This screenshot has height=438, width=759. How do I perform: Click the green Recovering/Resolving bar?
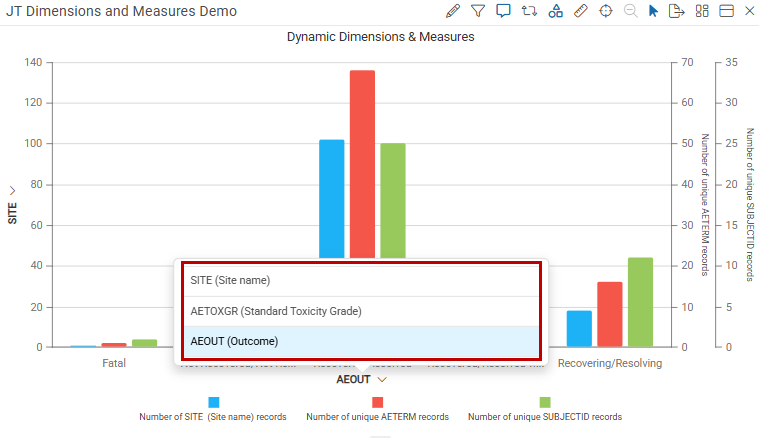coord(640,302)
